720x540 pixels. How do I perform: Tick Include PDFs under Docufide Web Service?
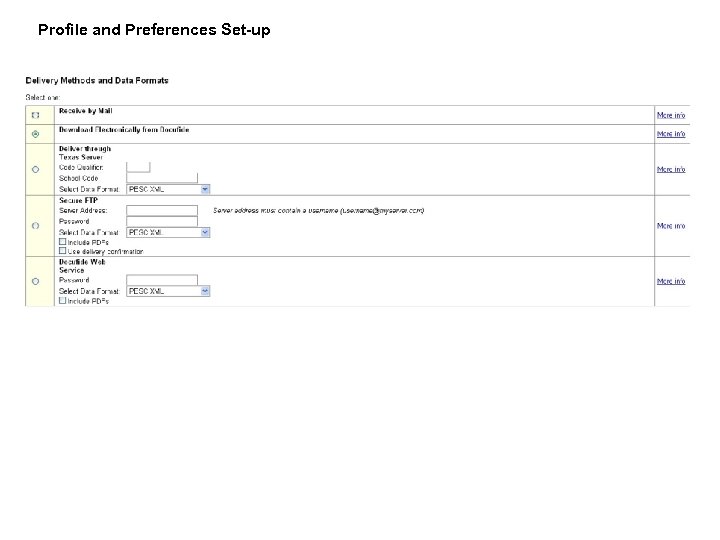[63, 300]
